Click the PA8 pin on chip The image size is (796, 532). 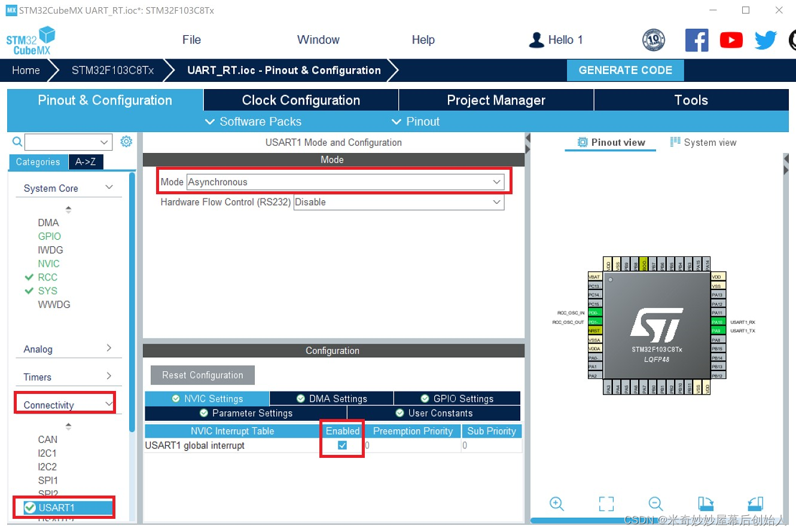(x=718, y=340)
